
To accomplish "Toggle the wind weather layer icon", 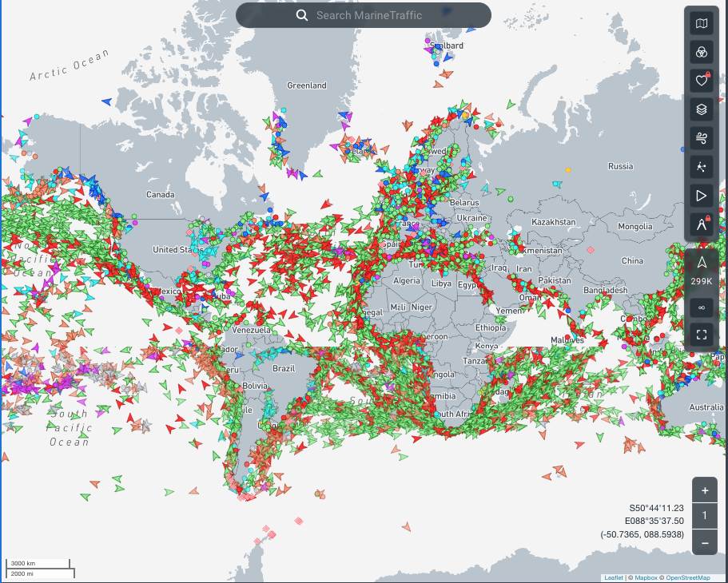I will [701, 138].
